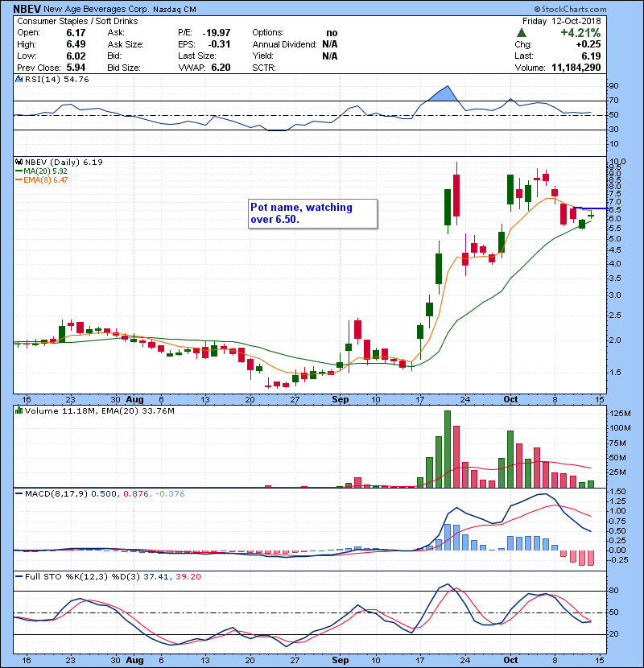Click the NBEV (Daily) candlestick icon
The image size is (644, 668).
pos(19,162)
